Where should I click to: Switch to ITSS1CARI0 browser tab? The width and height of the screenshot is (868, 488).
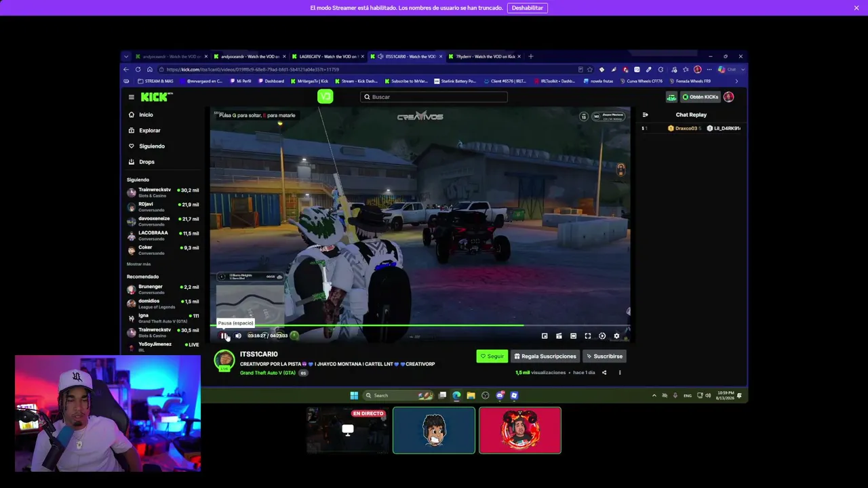[x=406, y=56]
